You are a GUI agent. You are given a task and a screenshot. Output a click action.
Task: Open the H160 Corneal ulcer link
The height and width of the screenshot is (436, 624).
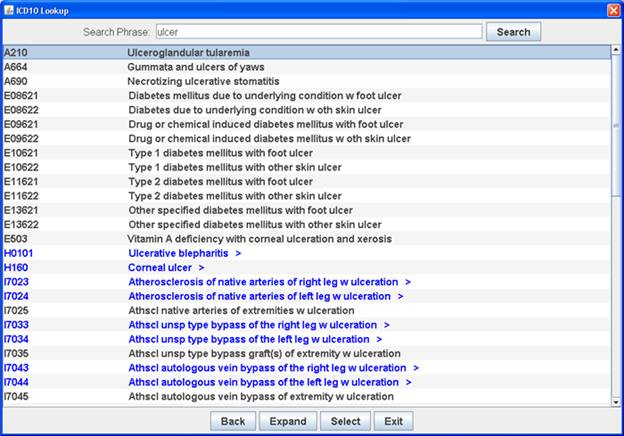click(160, 268)
